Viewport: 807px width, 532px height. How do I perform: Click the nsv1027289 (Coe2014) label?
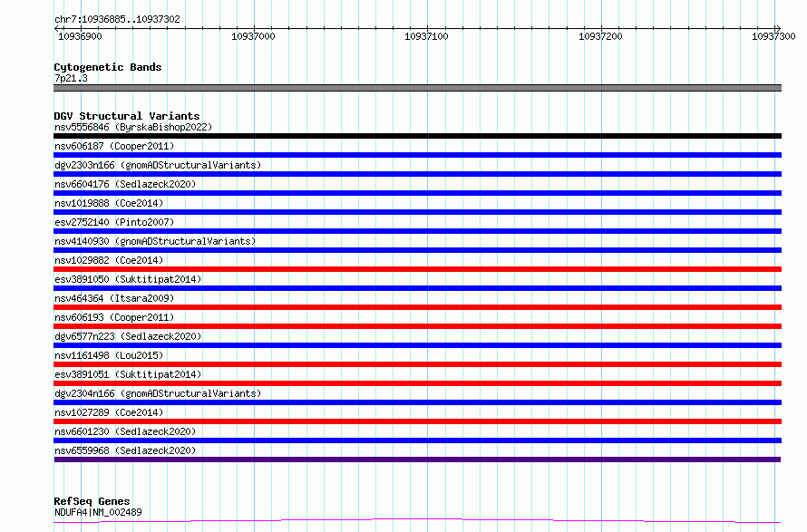point(109,412)
